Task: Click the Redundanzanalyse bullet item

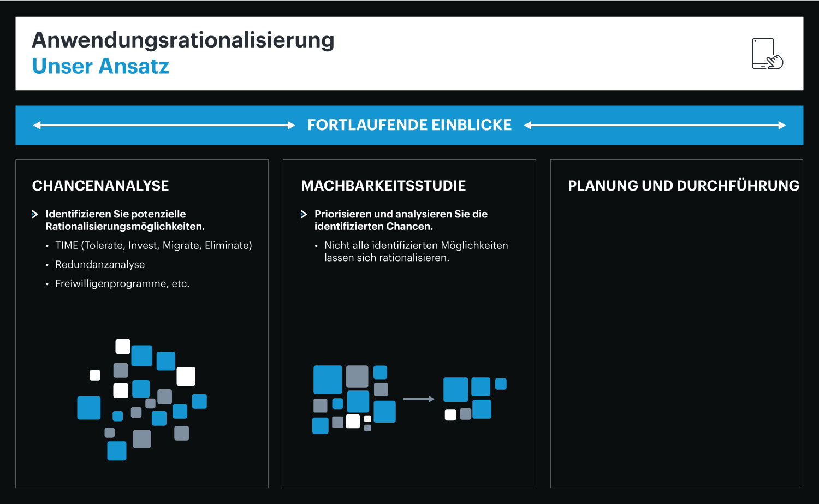Action: [100, 264]
